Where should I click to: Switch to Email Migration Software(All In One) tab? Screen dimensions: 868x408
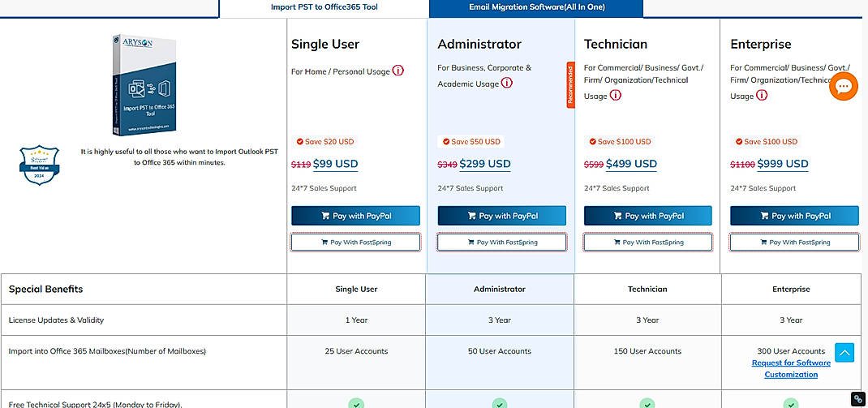536,8
